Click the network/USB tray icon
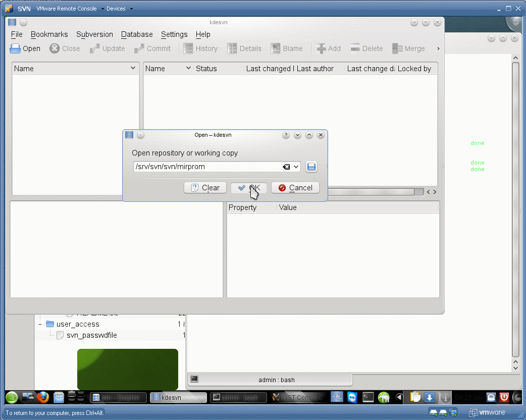526x420 pixels. pos(337,397)
